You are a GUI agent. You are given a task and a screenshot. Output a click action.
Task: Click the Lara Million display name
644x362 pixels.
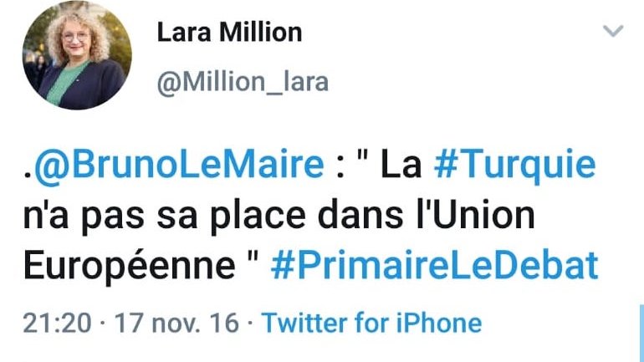pyautogui.click(x=229, y=33)
